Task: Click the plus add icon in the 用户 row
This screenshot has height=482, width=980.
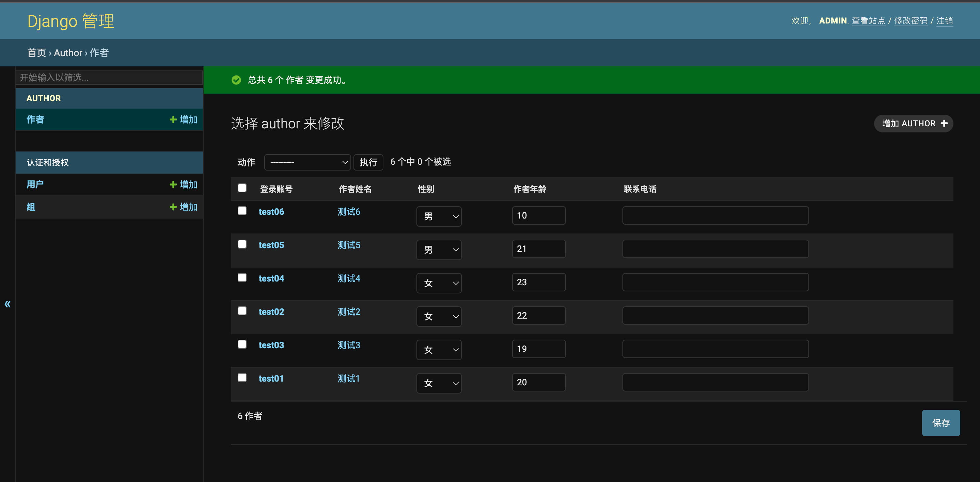Action: tap(173, 184)
